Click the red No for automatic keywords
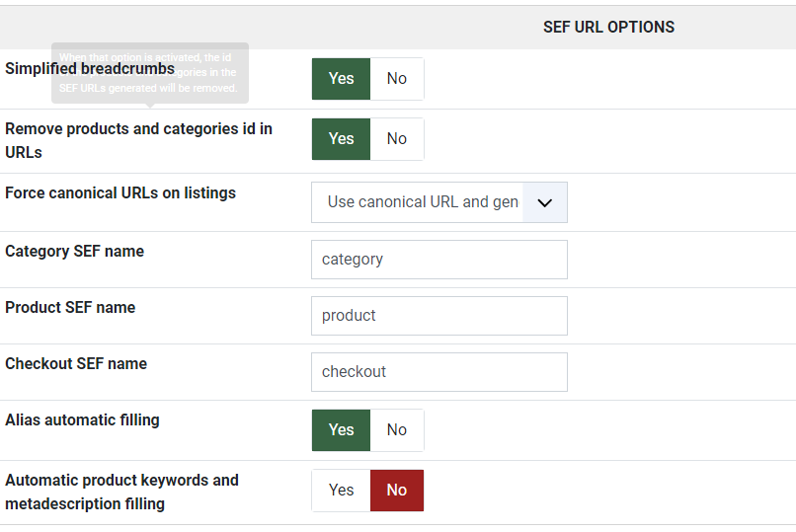This screenshot has height=532, width=796. point(397,491)
